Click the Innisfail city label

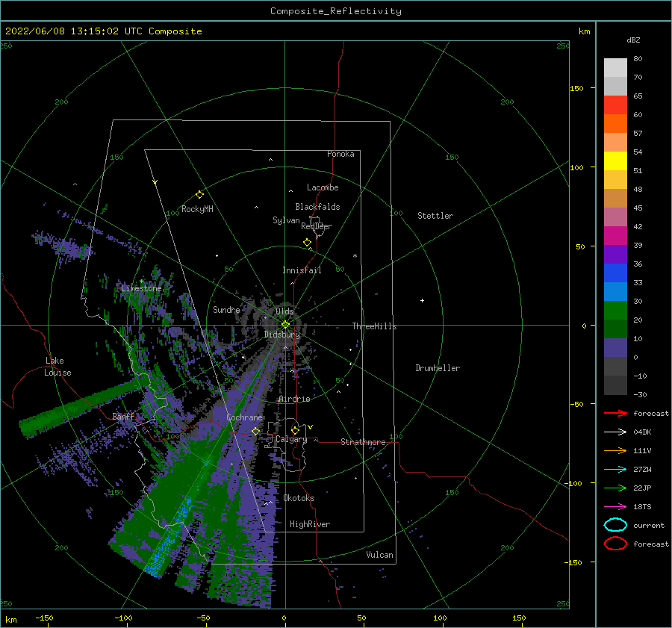coord(302,270)
